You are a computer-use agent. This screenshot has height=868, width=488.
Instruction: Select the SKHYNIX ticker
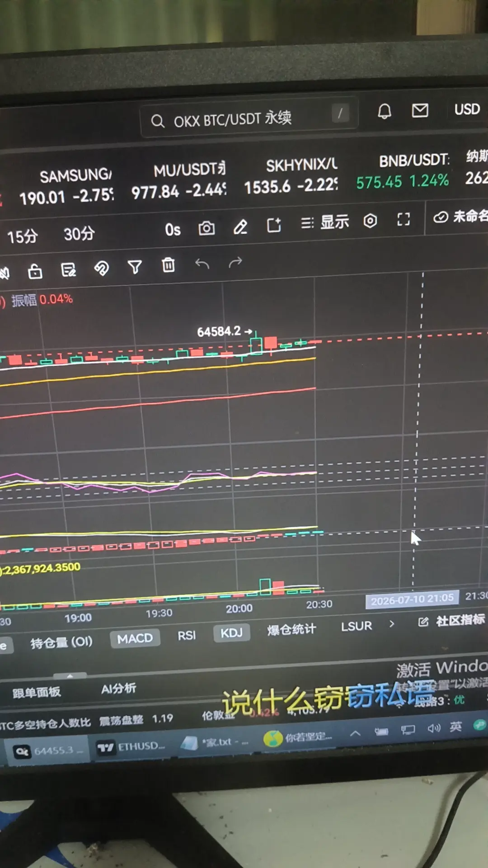[x=291, y=176]
